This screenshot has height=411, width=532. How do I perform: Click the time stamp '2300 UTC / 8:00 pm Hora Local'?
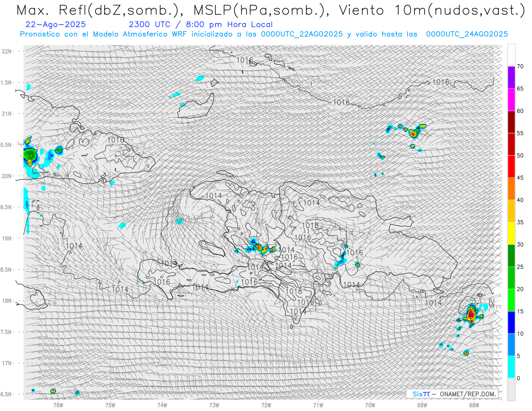(201, 24)
